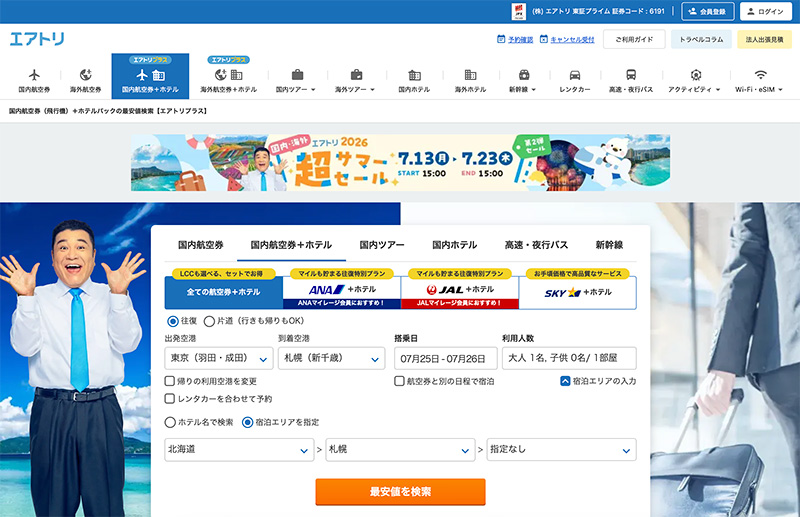800x517 pixels.
Task: Expand 新幹線 nav dropdown
Action: coord(522,89)
